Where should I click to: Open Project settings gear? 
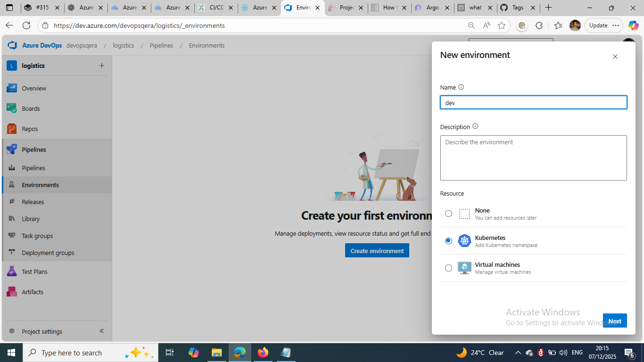[x=12, y=331]
